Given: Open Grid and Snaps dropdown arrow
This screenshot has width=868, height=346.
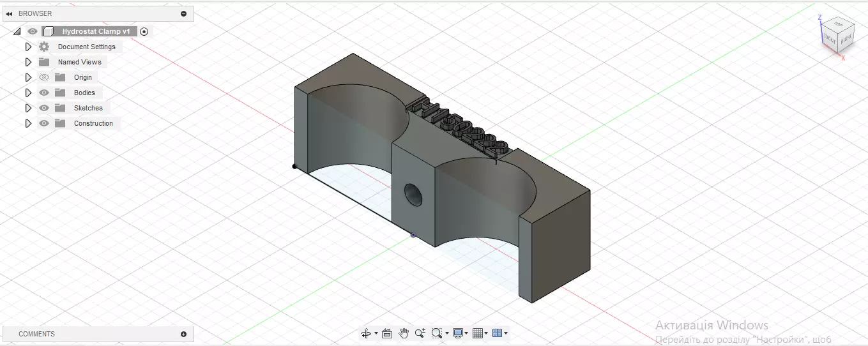Looking at the screenshot, I should click(487, 333).
